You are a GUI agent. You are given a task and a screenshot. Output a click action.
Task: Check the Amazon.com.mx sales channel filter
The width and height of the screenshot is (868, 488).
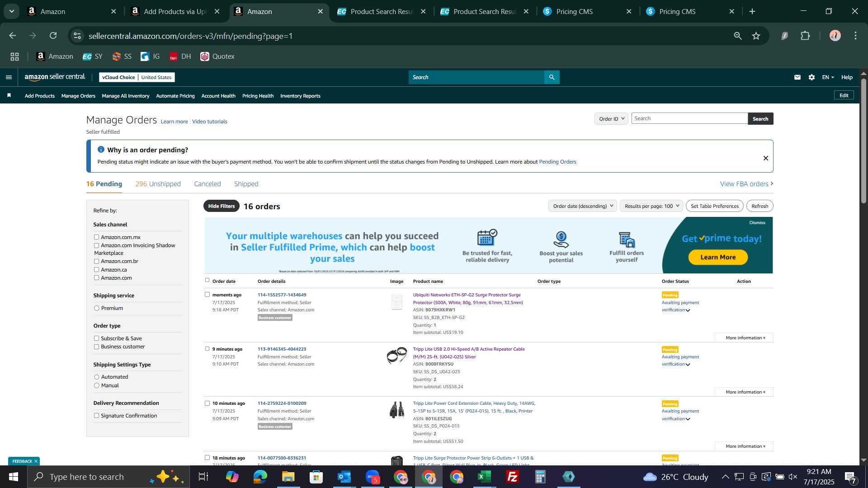(x=96, y=237)
